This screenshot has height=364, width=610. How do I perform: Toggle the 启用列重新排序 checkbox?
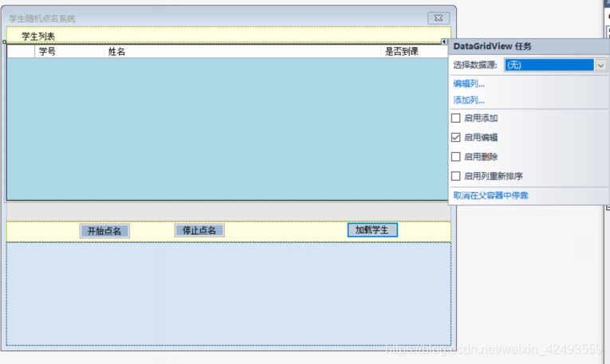pos(455,176)
